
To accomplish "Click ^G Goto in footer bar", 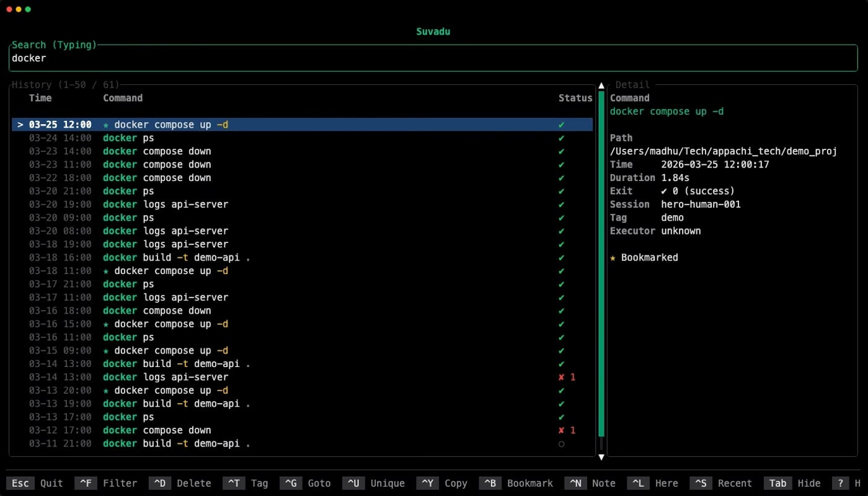I will (x=305, y=484).
